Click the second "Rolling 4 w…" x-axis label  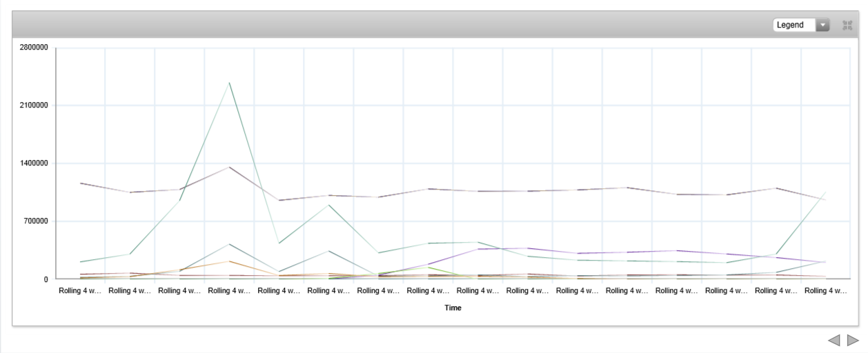point(130,291)
